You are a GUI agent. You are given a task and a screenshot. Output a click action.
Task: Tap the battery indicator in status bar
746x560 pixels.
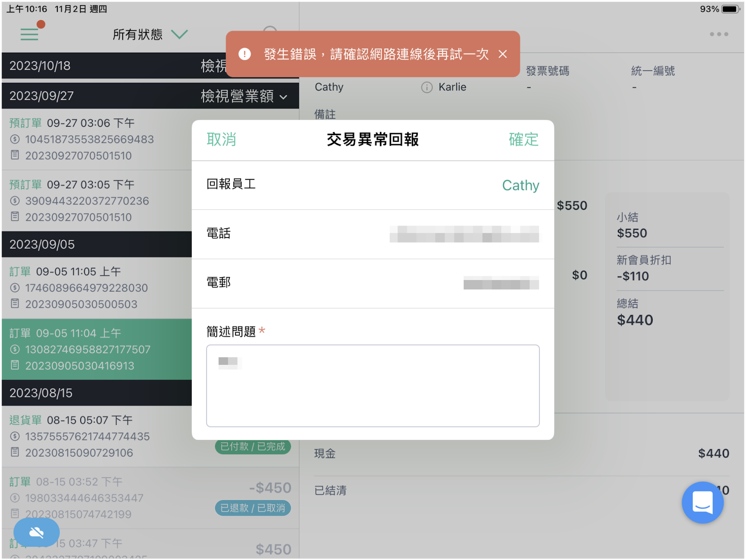coord(730,9)
